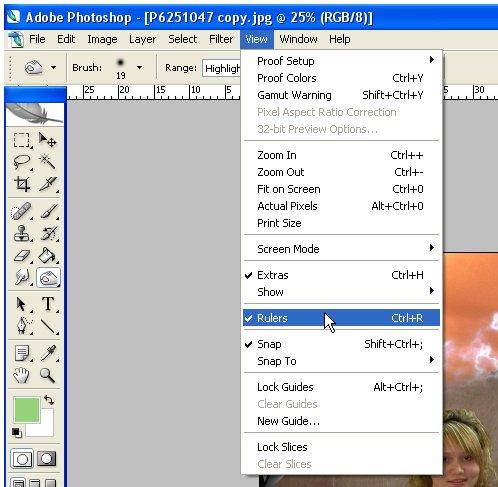Image resolution: width=498 pixels, height=487 pixels.
Task: Select the Clone Stamp tool
Action: point(21,233)
